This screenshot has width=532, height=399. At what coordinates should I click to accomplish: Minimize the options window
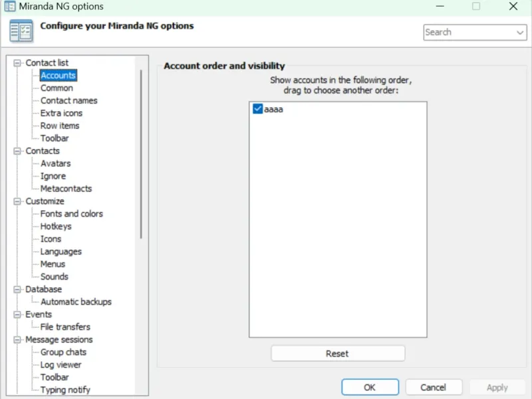(440, 6)
